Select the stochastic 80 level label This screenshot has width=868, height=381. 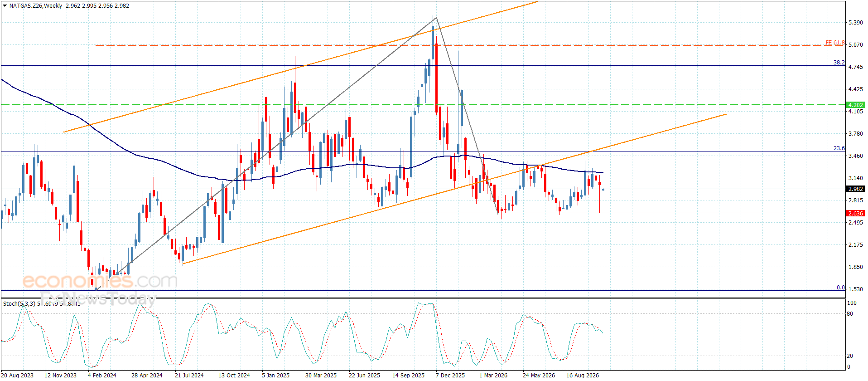click(850, 314)
